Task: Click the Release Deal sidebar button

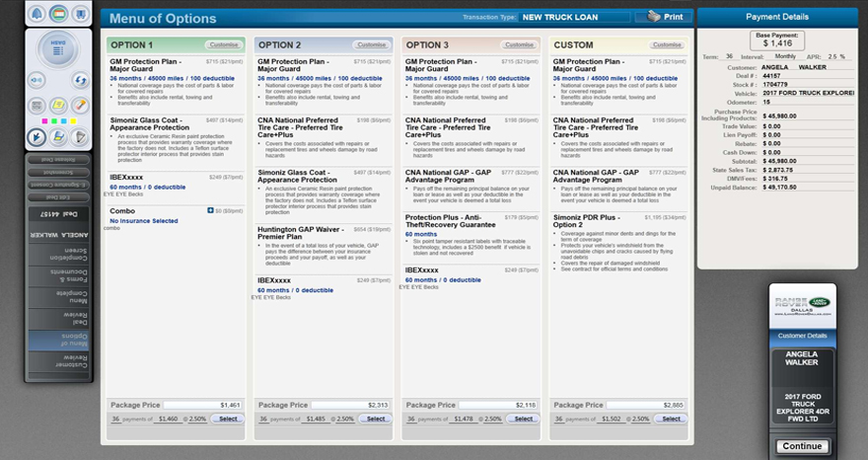Action: tap(58, 160)
